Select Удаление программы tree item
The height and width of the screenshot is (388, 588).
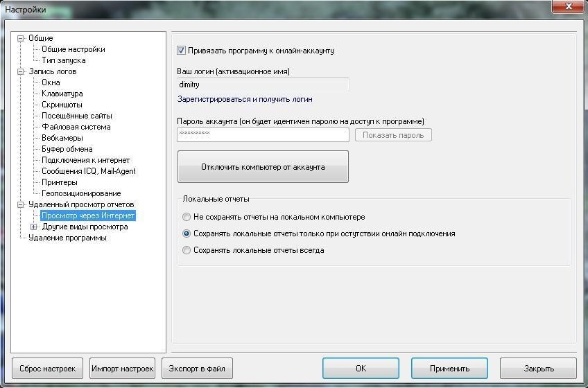coord(67,238)
